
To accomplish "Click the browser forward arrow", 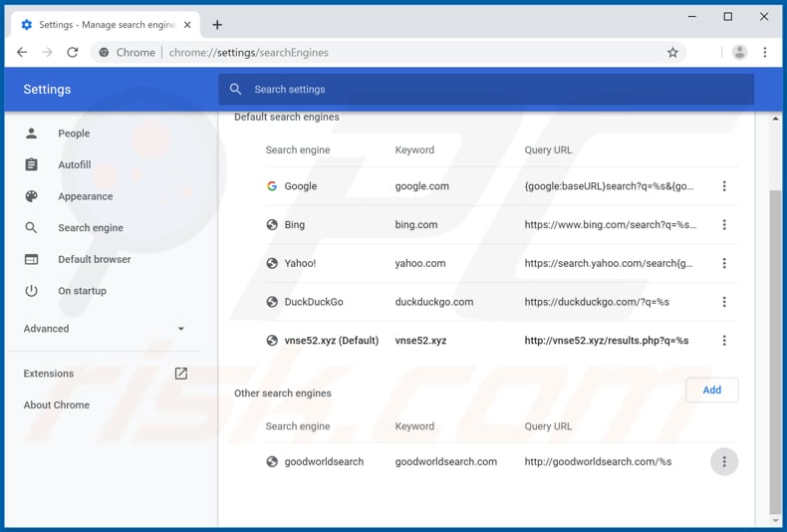I will tap(47, 52).
